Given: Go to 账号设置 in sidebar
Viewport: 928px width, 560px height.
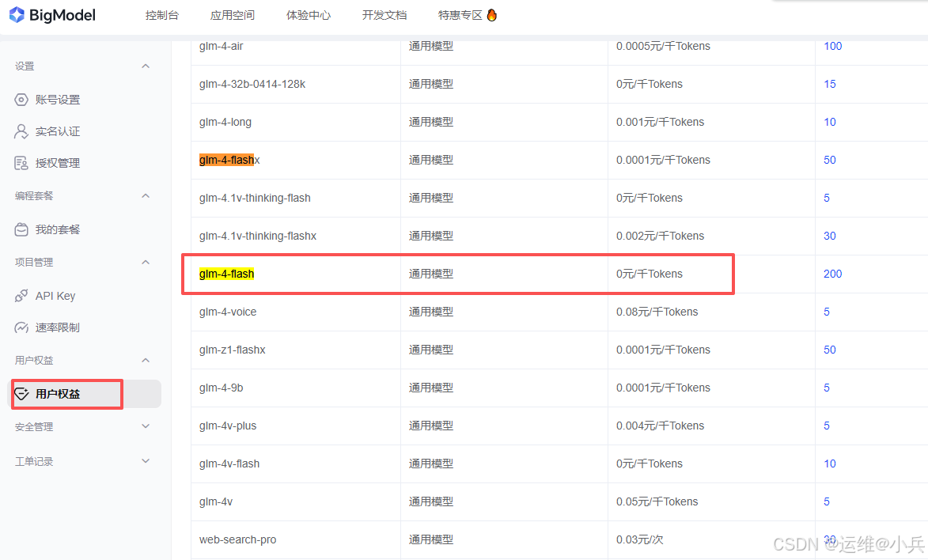Looking at the screenshot, I should pyautogui.click(x=58, y=100).
